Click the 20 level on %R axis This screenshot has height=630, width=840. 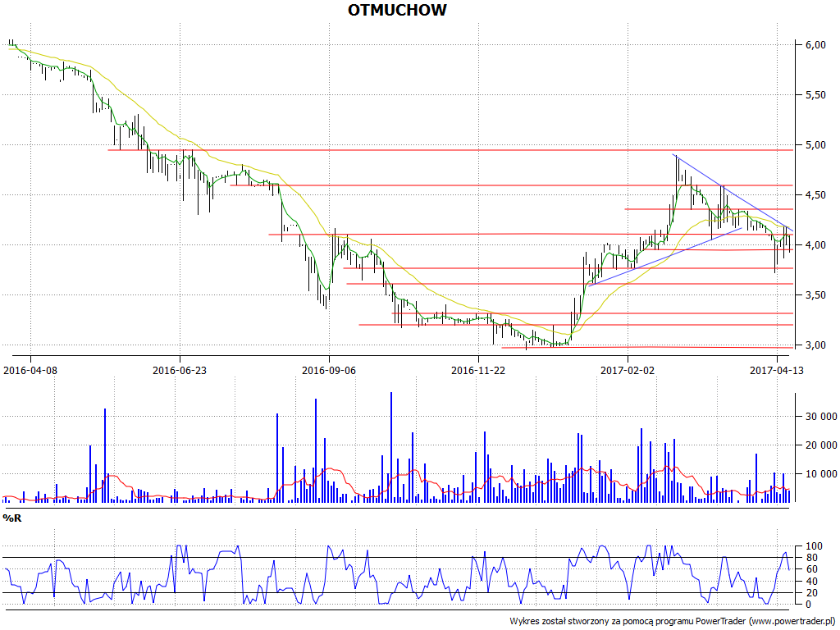pyautogui.click(x=810, y=592)
